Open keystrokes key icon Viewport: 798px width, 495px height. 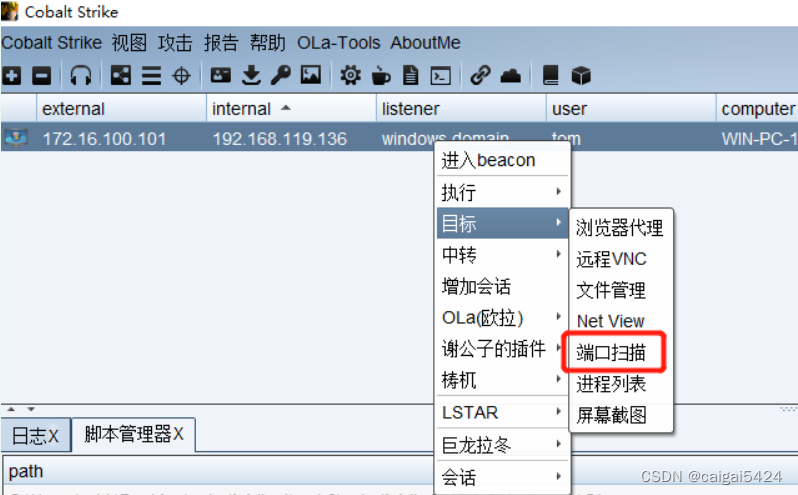(x=281, y=75)
